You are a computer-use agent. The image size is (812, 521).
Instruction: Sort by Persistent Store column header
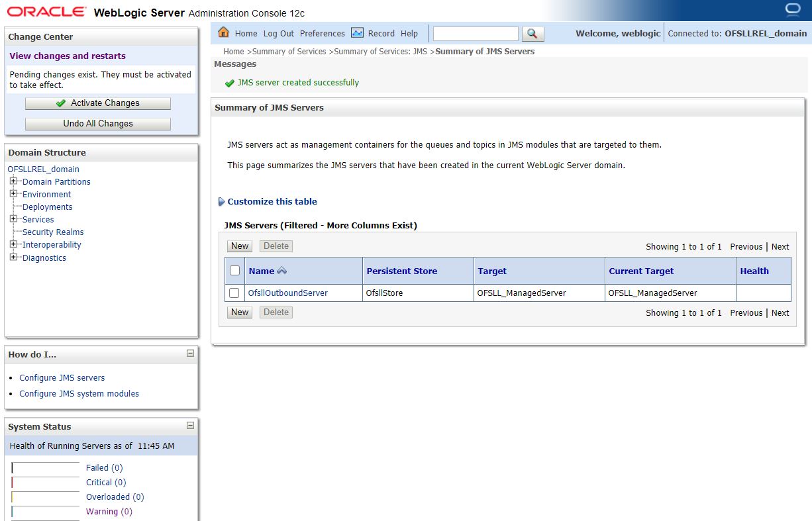pyautogui.click(x=402, y=271)
